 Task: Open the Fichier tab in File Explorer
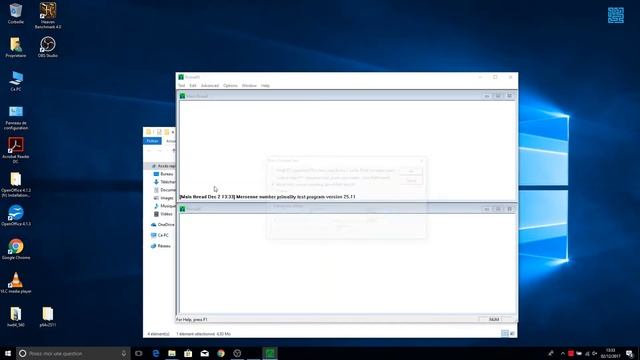pyautogui.click(x=152, y=141)
